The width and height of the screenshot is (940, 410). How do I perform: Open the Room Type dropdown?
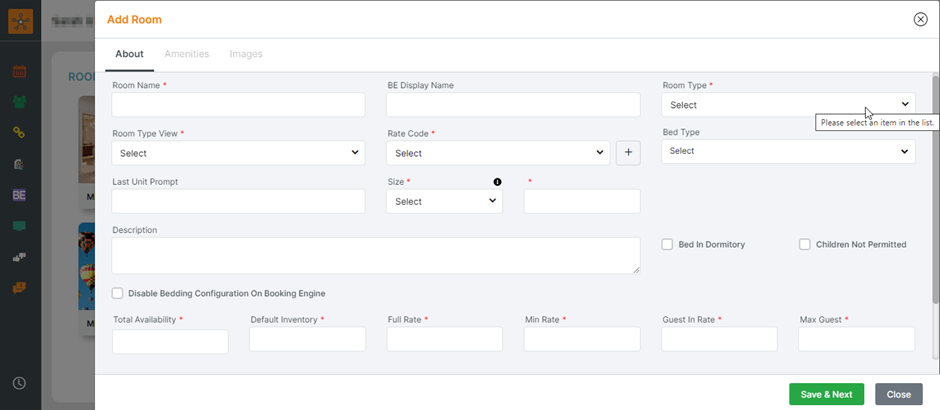click(788, 104)
